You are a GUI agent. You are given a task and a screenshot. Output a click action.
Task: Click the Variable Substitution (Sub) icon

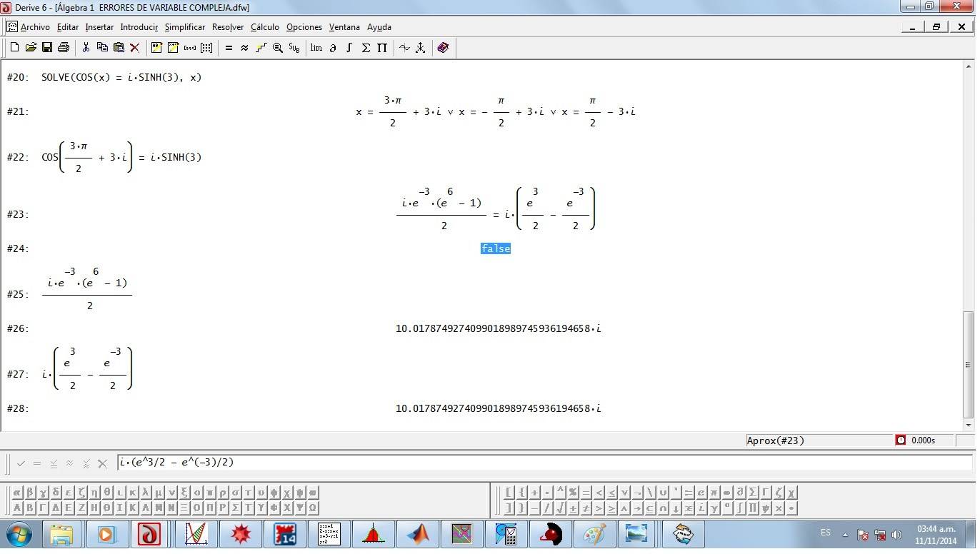[x=294, y=48]
